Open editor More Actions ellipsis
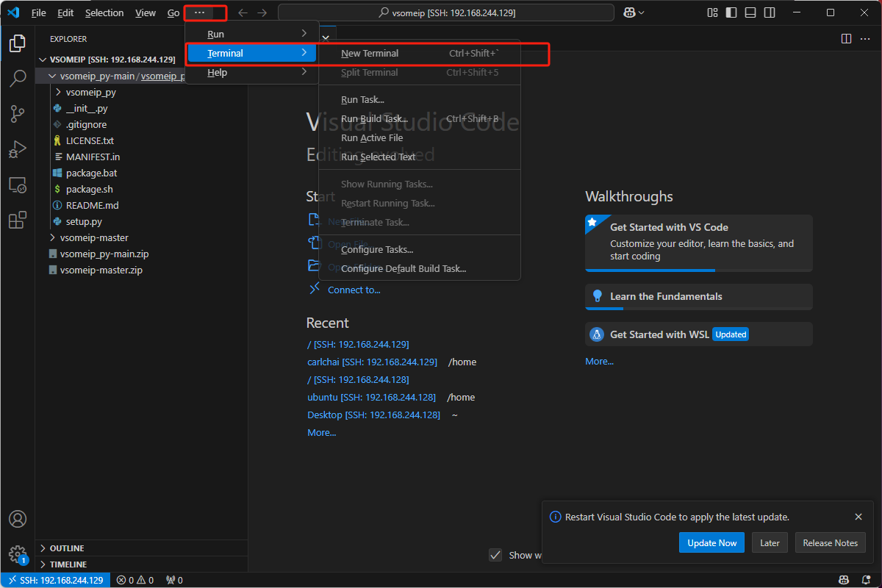 coord(866,38)
